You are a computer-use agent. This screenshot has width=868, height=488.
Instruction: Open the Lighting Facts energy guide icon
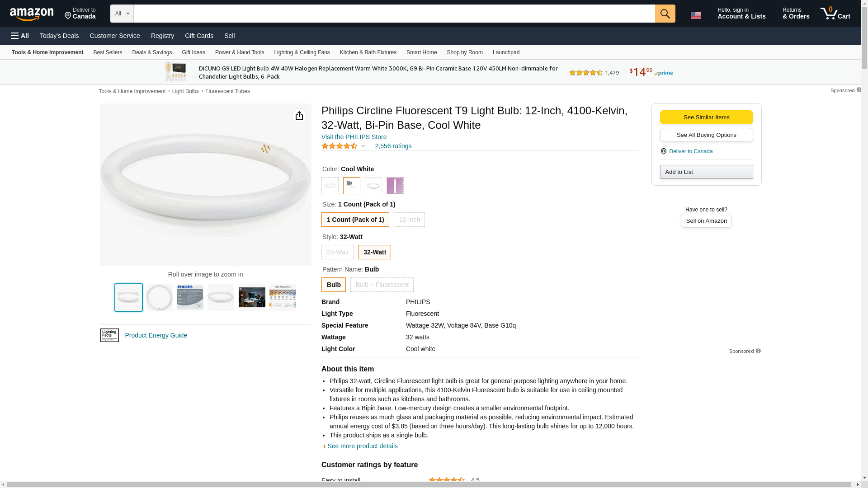(x=109, y=335)
